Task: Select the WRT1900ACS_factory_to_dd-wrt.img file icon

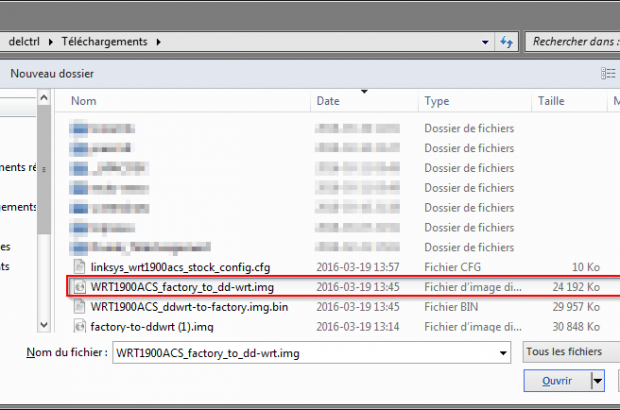Action: (x=80, y=287)
